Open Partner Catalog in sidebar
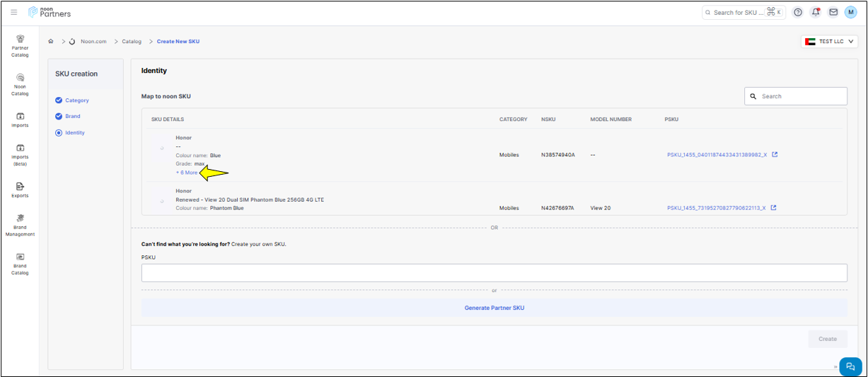 coord(20,45)
